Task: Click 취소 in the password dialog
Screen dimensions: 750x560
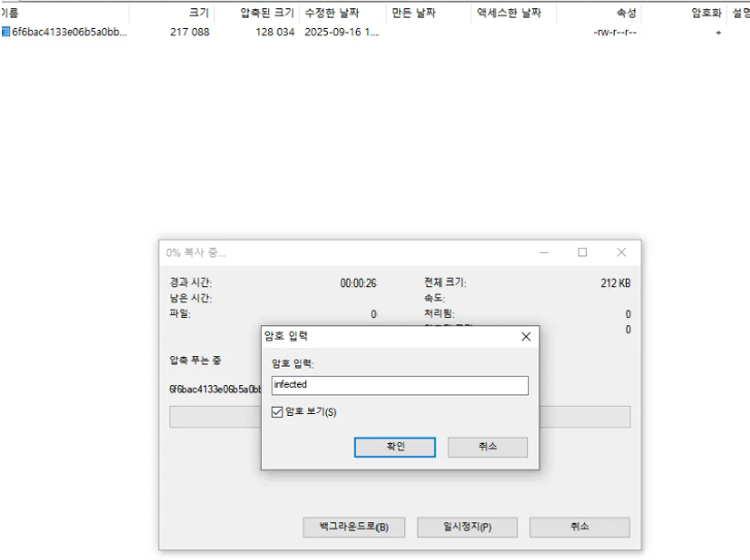Action: (x=486, y=447)
